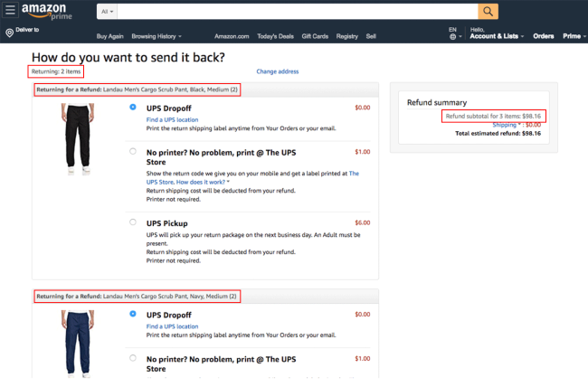Expand Account & Lists menu
The height and width of the screenshot is (387, 588).
point(496,36)
